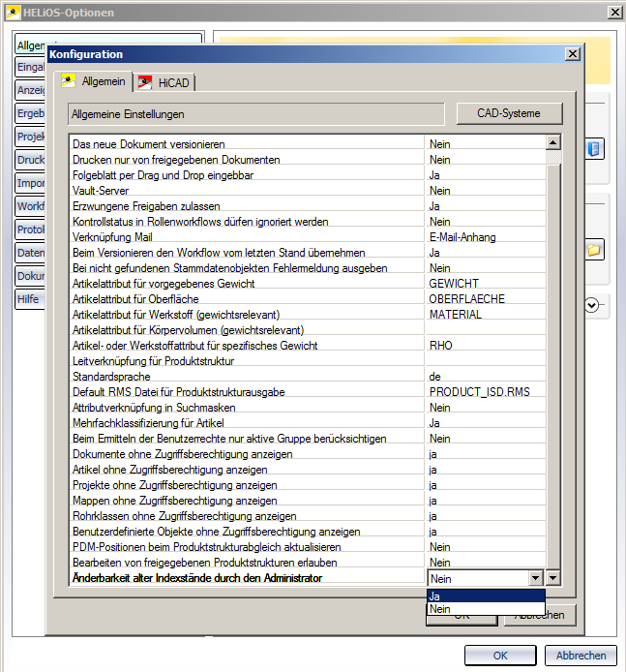Close the HELiOS-Optionen window
626x672 pixels.
coord(614,13)
